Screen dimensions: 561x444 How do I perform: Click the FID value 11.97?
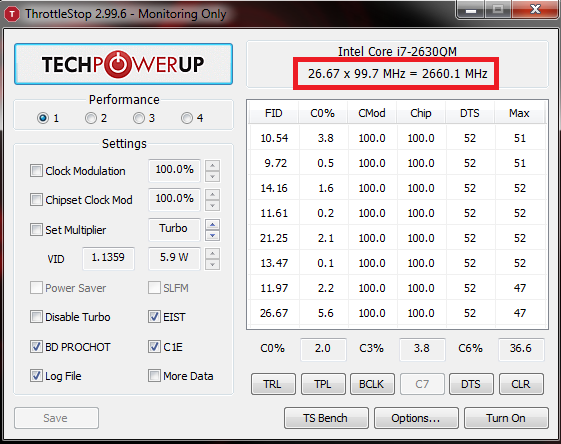[274, 288]
